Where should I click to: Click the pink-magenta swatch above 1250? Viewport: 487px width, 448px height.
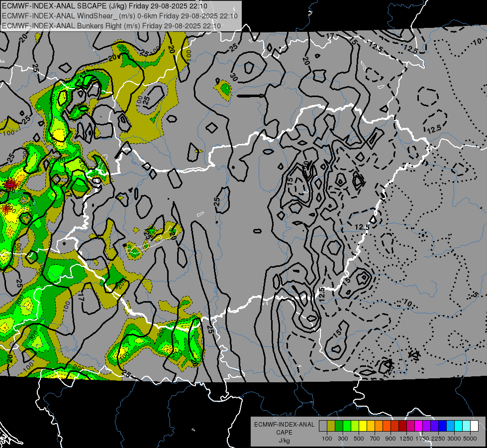click(x=411, y=426)
